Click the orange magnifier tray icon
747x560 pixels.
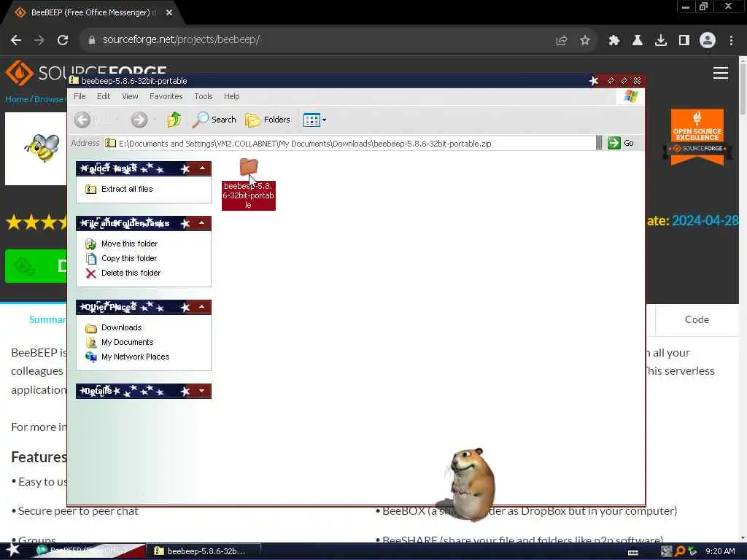pyautogui.click(x=680, y=551)
